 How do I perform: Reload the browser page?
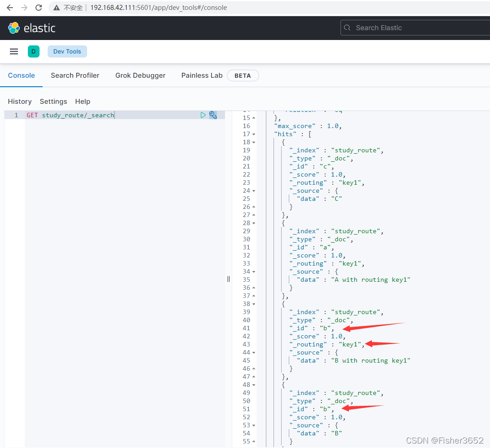coord(39,8)
